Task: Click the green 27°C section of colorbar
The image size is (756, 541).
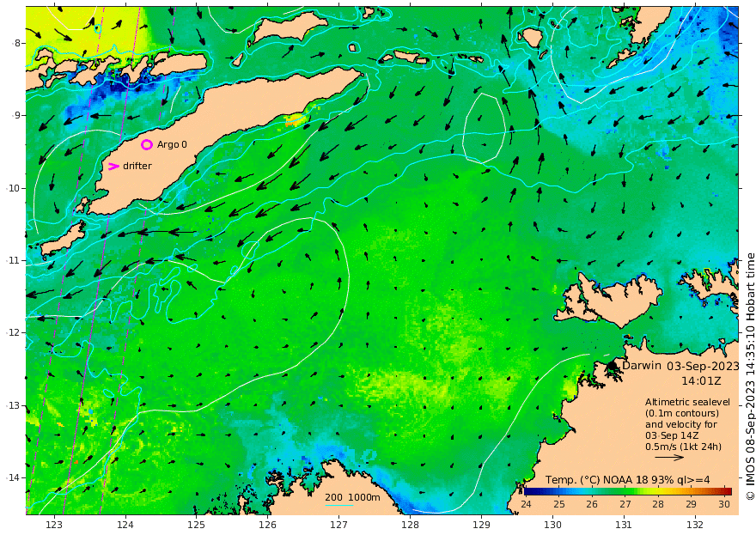Action: click(625, 491)
